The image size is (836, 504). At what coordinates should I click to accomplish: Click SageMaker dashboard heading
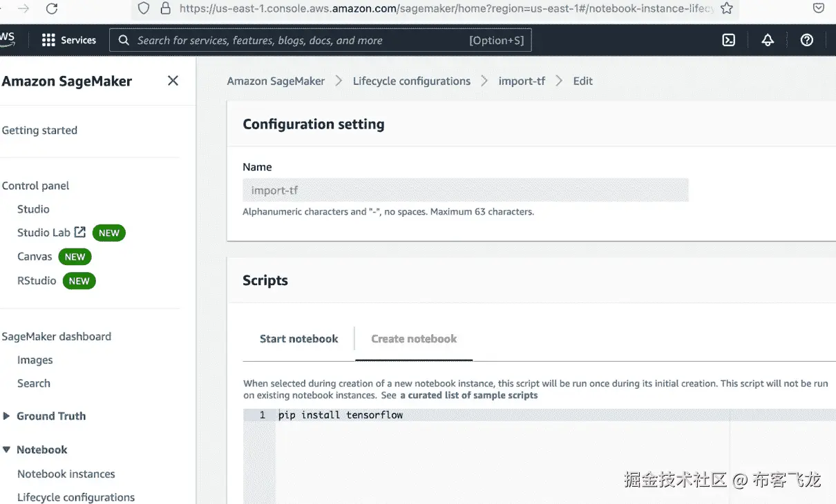click(x=57, y=337)
